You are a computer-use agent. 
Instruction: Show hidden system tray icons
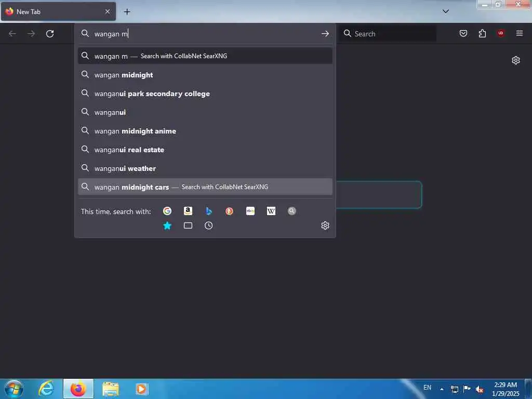[x=442, y=389]
